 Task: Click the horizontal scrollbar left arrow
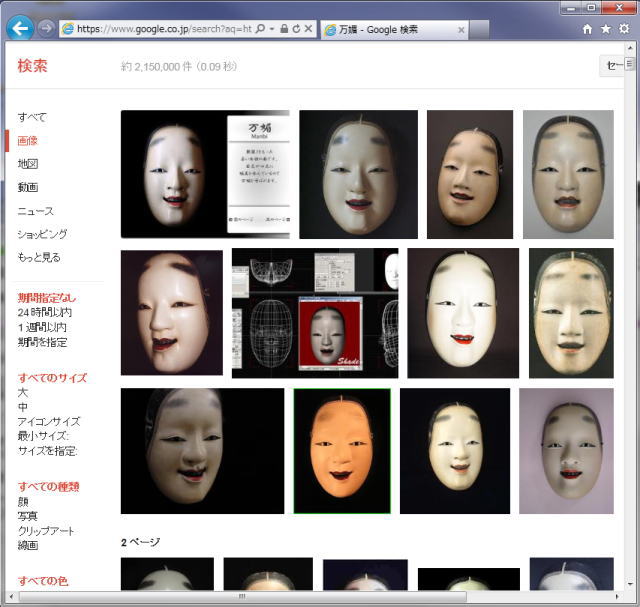point(11,596)
